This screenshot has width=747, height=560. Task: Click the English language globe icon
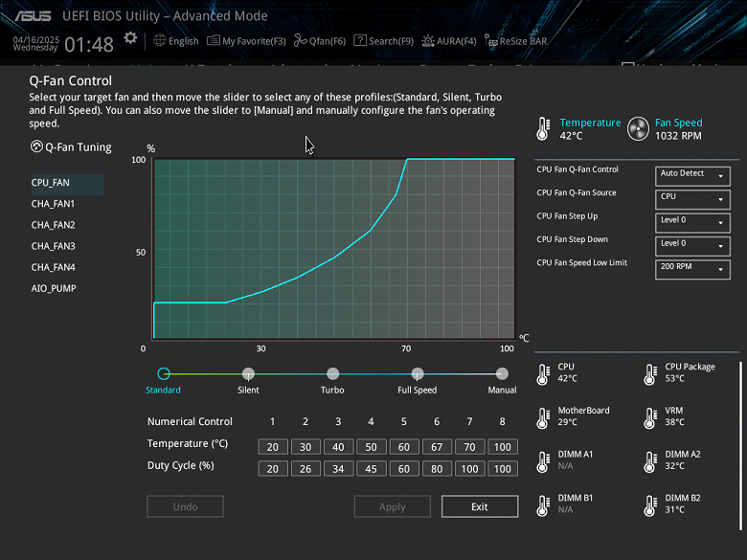tap(160, 40)
